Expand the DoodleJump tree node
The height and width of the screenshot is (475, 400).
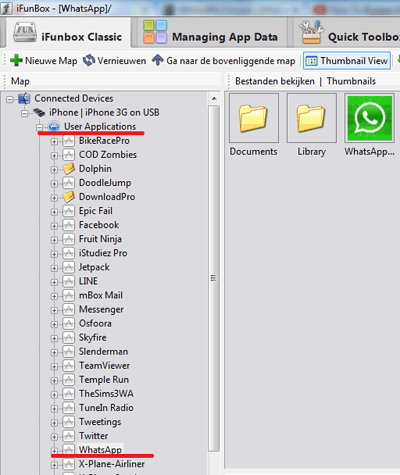pyautogui.click(x=54, y=184)
